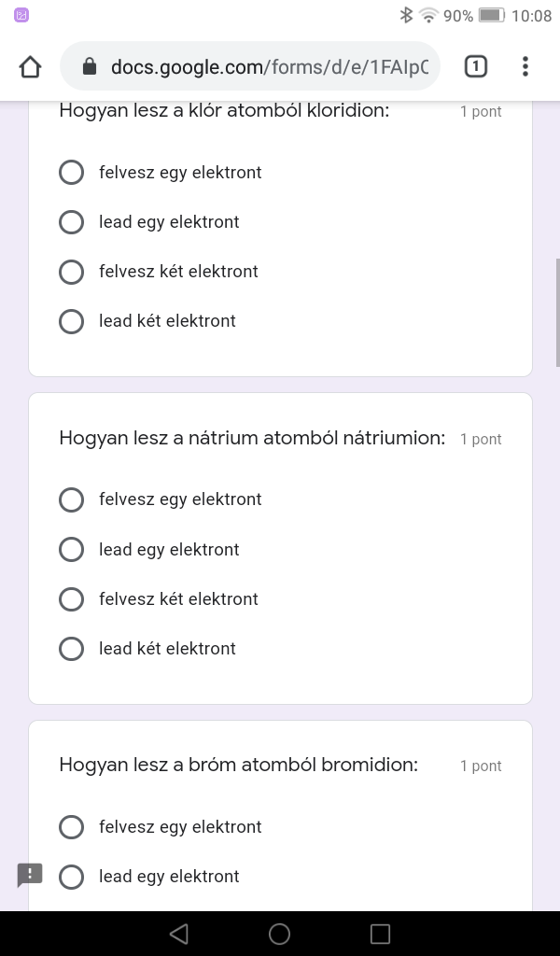The height and width of the screenshot is (956, 560).
Task: Select 'felvesz egy elektront' for nátrium question
Action: click(72, 499)
